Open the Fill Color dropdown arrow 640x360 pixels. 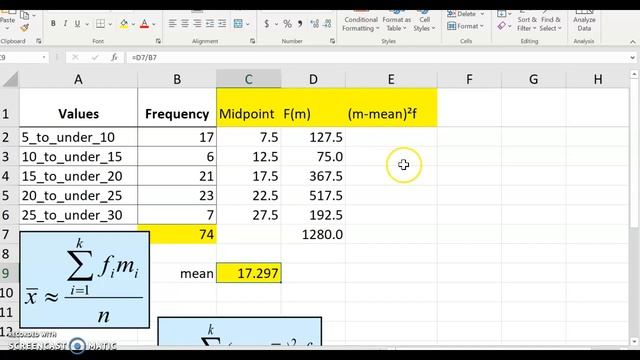(133, 24)
